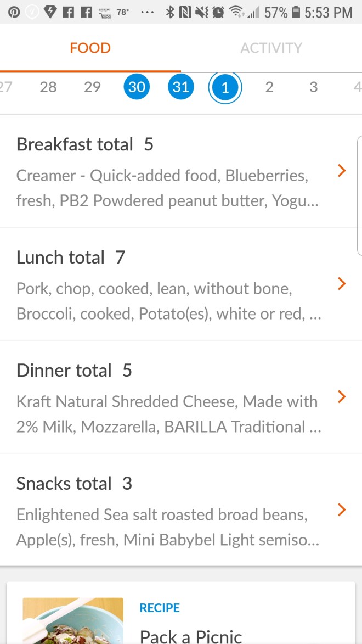Tap the alarm clock status icon
This screenshot has height=644, width=362.
pyautogui.click(x=218, y=12)
